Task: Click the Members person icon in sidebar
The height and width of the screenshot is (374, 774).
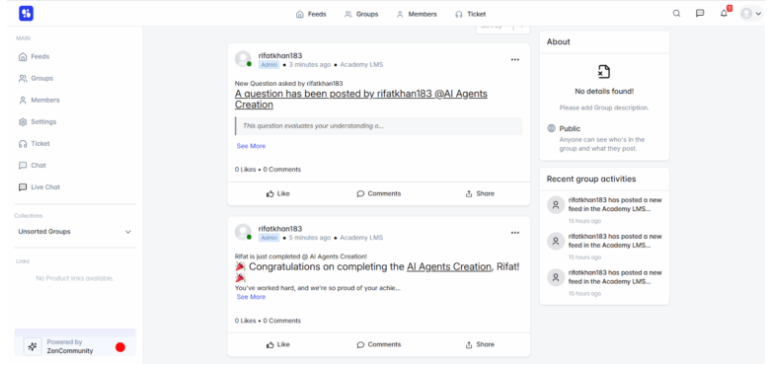Action: [23, 100]
